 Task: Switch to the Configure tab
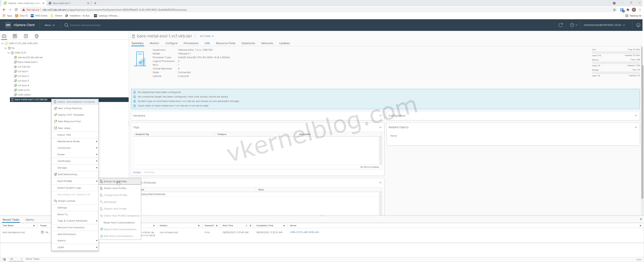coord(171,43)
